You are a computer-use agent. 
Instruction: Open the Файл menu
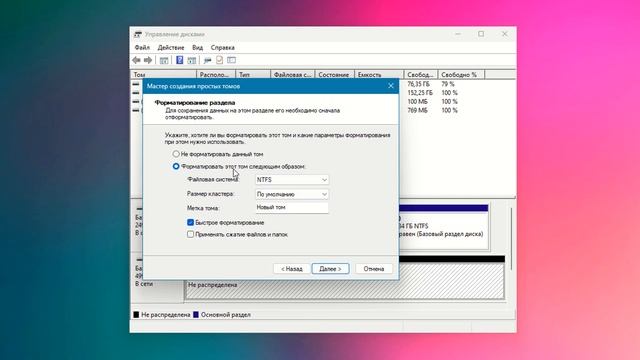coord(142,48)
